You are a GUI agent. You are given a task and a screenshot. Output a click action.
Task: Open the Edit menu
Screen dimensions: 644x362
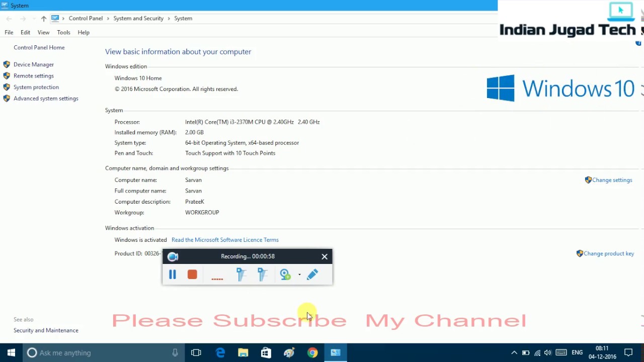point(25,32)
